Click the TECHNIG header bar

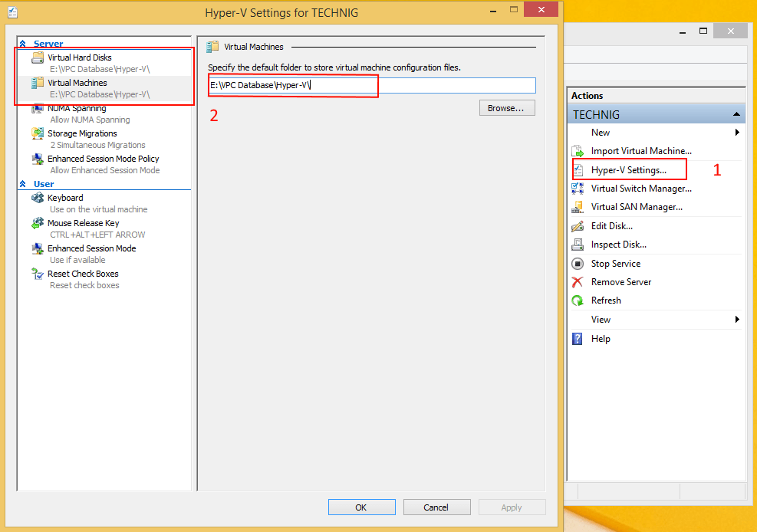pos(656,113)
